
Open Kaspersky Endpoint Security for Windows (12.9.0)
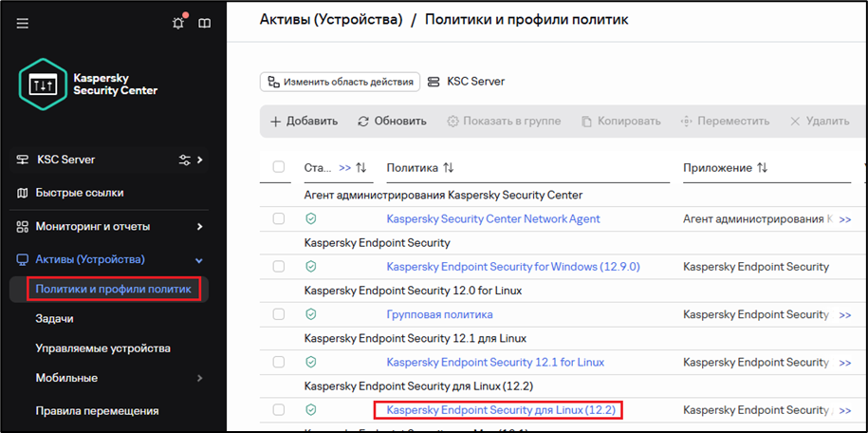coord(513,267)
